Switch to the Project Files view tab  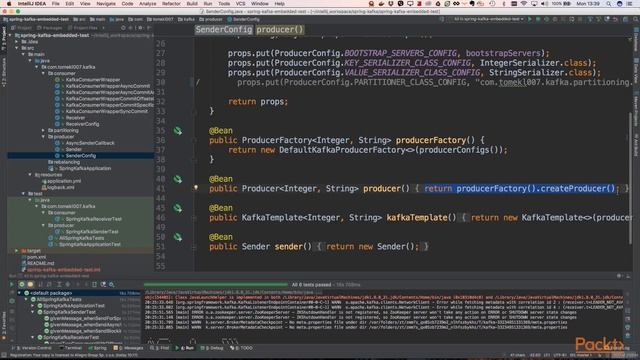click(x=83, y=28)
